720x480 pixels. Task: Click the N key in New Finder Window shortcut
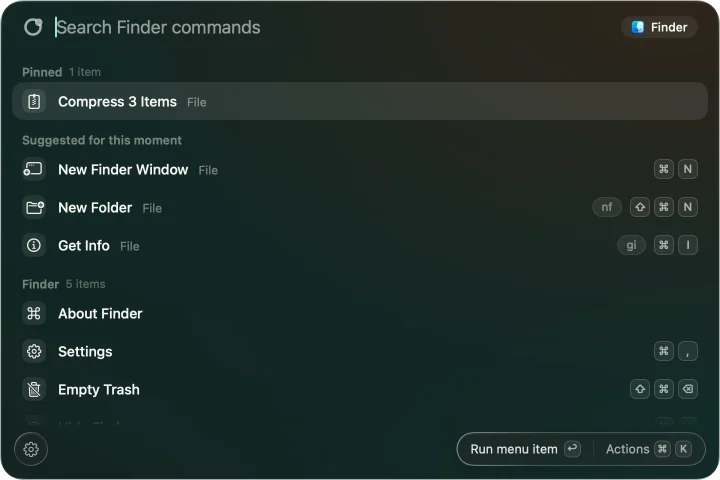click(x=687, y=169)
